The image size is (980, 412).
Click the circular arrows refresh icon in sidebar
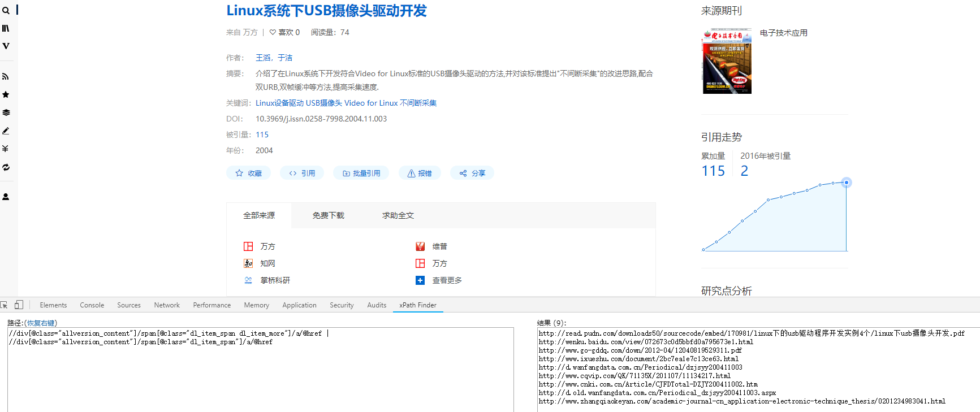pyautogui.click(x=6, y=167)
